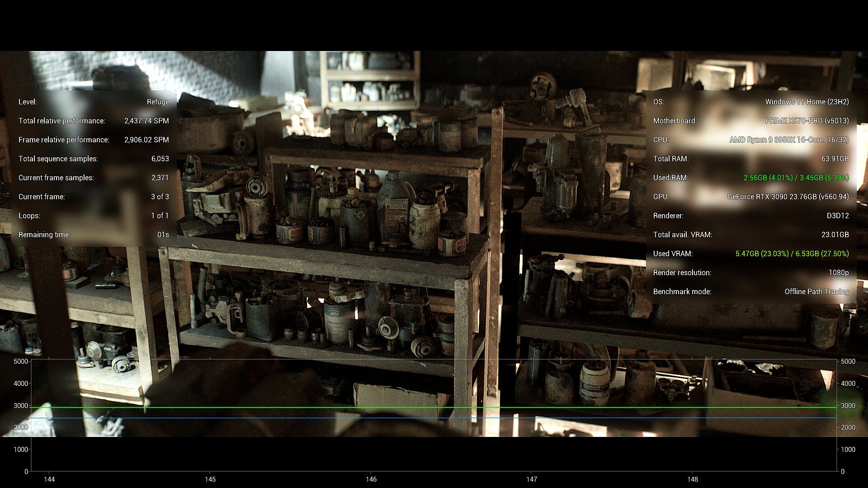Click the blue line on the graph

[x=434, y=418]
